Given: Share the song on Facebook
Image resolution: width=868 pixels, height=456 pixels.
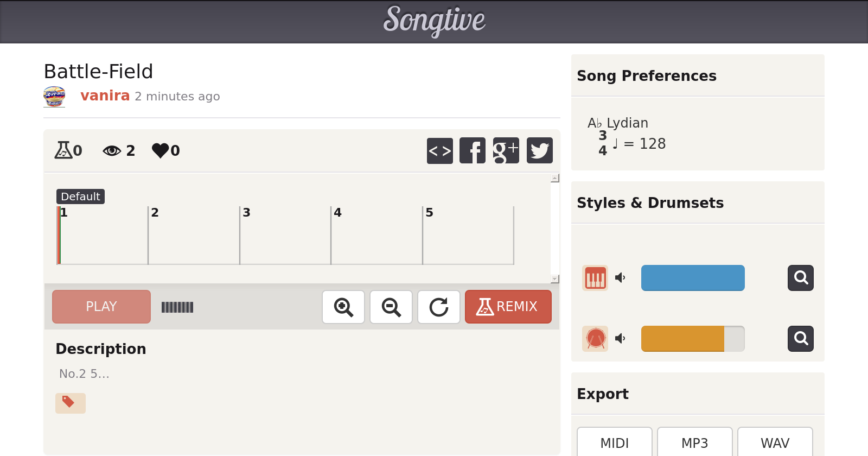Looking at the screenshot, I should [x=473, y=150].
